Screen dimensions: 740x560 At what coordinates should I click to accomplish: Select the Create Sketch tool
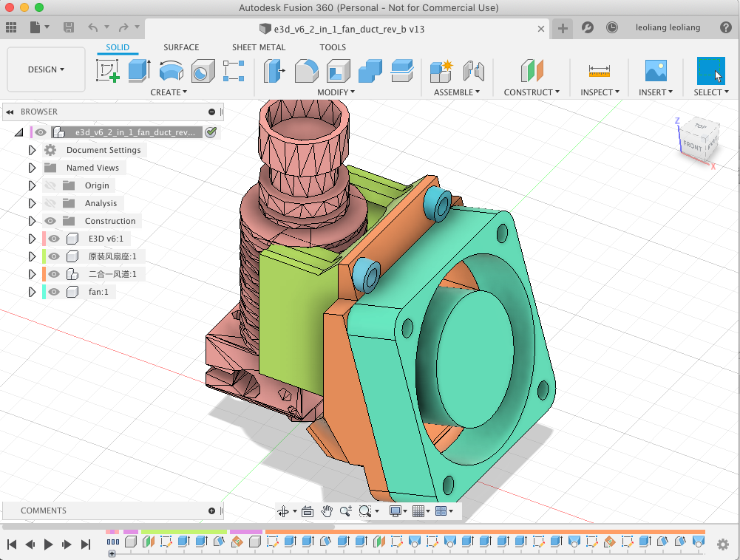coord(107,71)
